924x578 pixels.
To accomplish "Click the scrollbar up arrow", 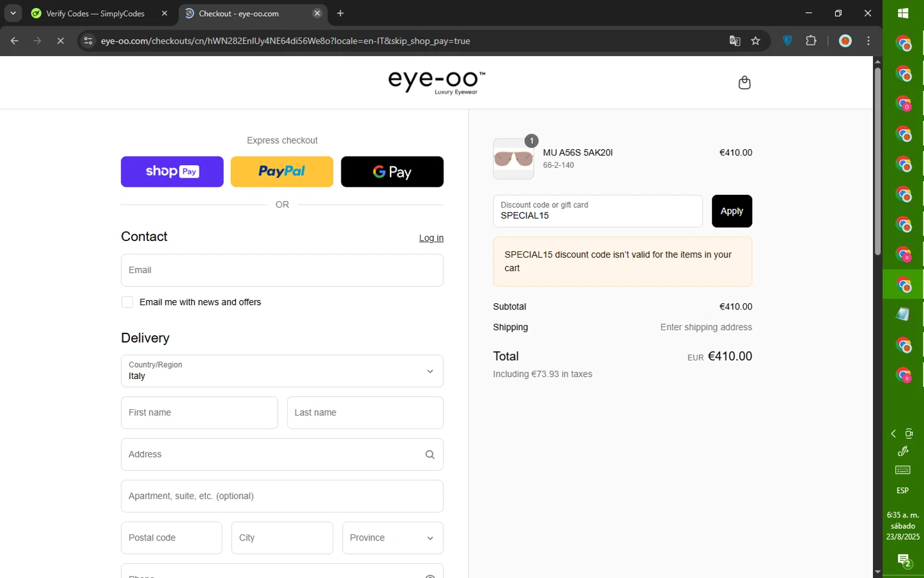I will point(877,61).
